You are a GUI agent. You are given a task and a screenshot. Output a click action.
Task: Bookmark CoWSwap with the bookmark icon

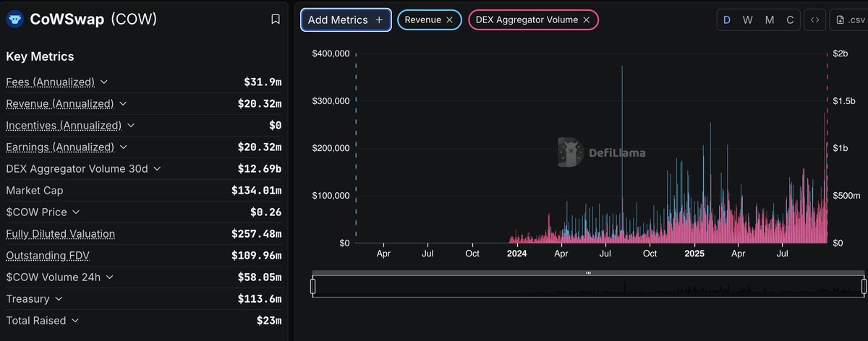[276, 20]
